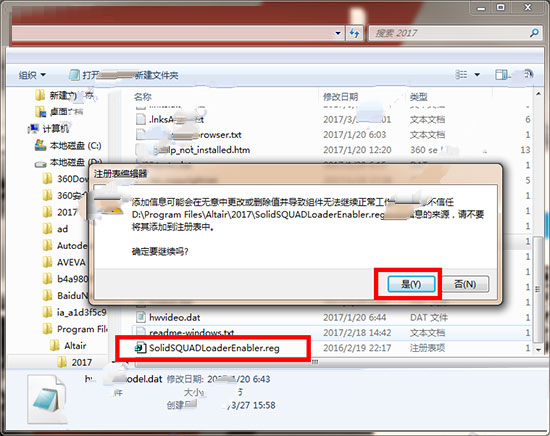Open the ia_a1d3f5c9 folder in tree

[x=74, y=312]
